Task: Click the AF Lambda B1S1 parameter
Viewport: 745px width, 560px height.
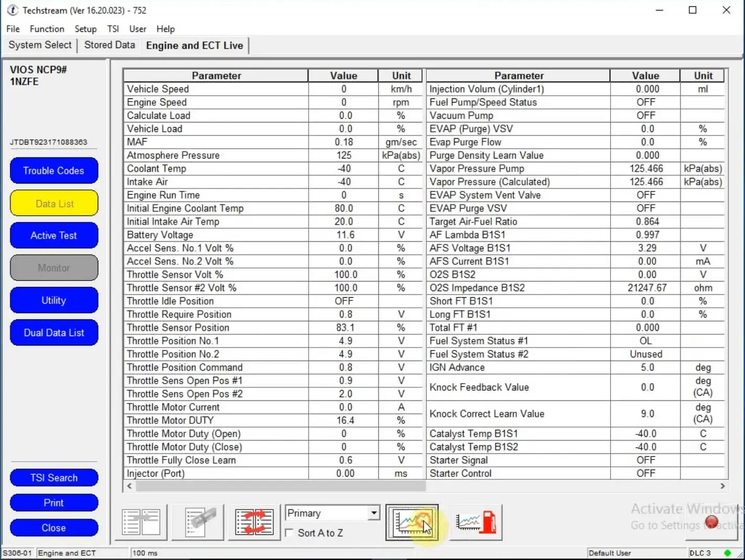Action: (x=518, y=235)
